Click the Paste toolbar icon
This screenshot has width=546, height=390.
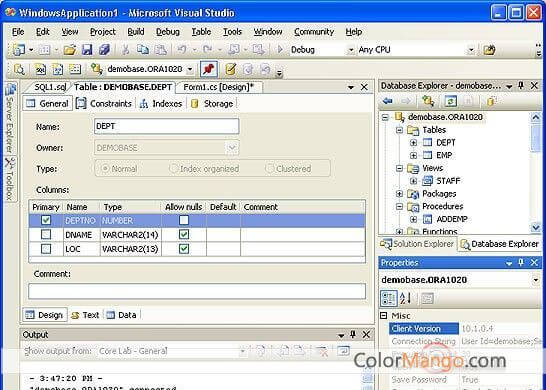(x=161, y=50)
